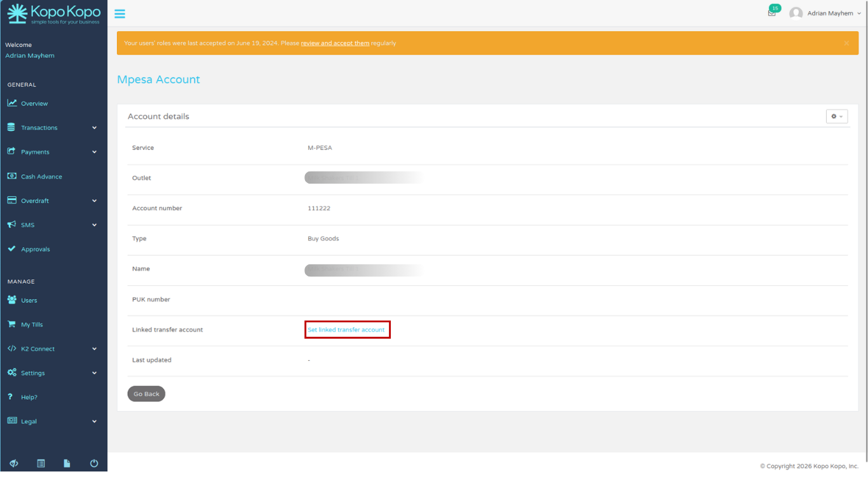Screen dimensions: 868x488
Task: Click the Go Back button
Action: tap(146, 394)
